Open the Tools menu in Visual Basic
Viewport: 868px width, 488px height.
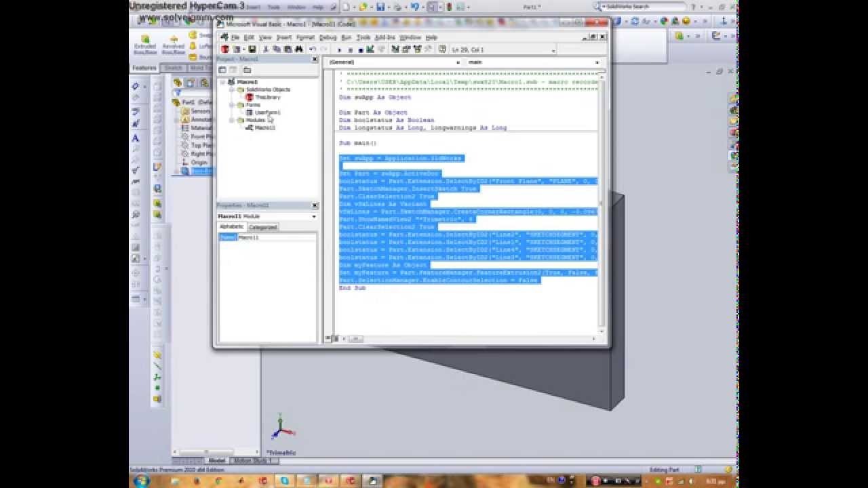[x=363, y=38]
